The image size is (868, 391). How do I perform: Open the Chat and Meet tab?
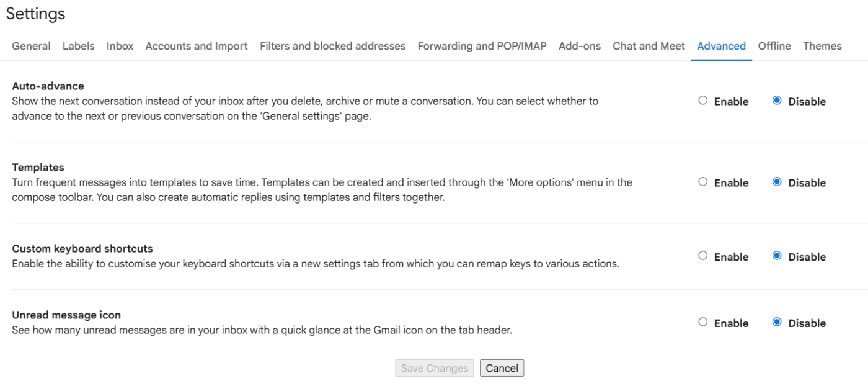649,45
